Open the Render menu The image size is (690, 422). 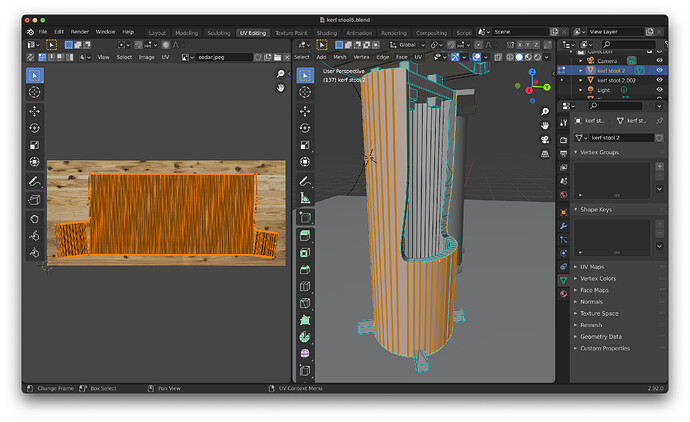[x=80, y=32]
